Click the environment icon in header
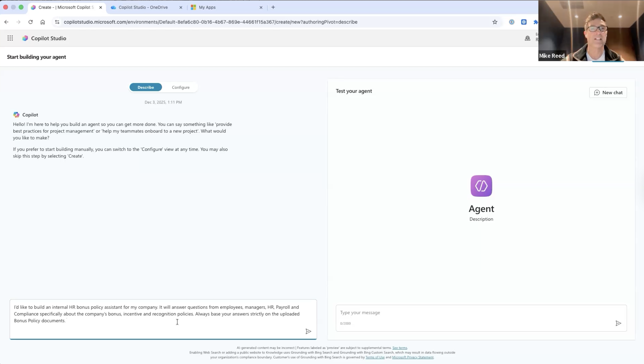 click(x=528, y=38)
